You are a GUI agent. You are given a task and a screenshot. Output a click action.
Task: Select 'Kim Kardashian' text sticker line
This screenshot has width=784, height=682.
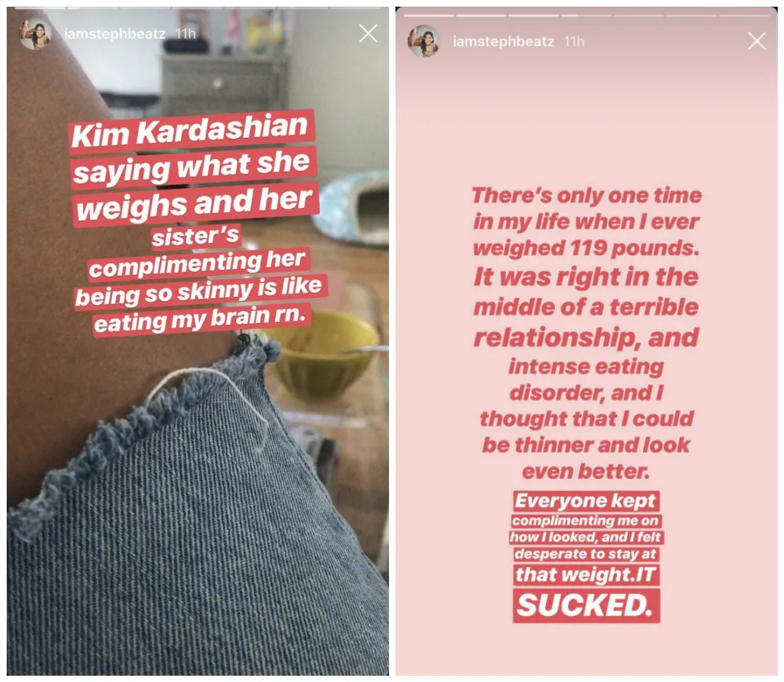pos(191,130)
